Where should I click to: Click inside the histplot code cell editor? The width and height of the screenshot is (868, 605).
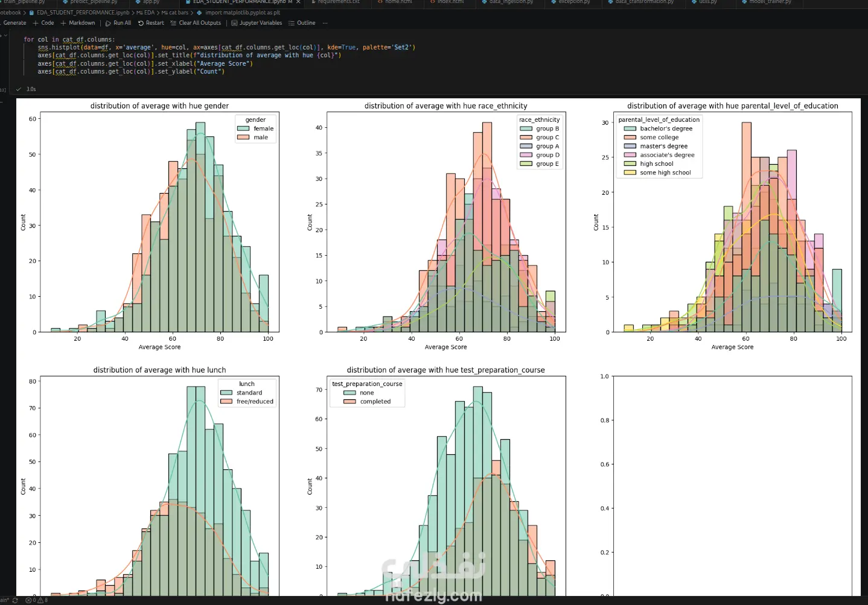click(x=439, y=55)
